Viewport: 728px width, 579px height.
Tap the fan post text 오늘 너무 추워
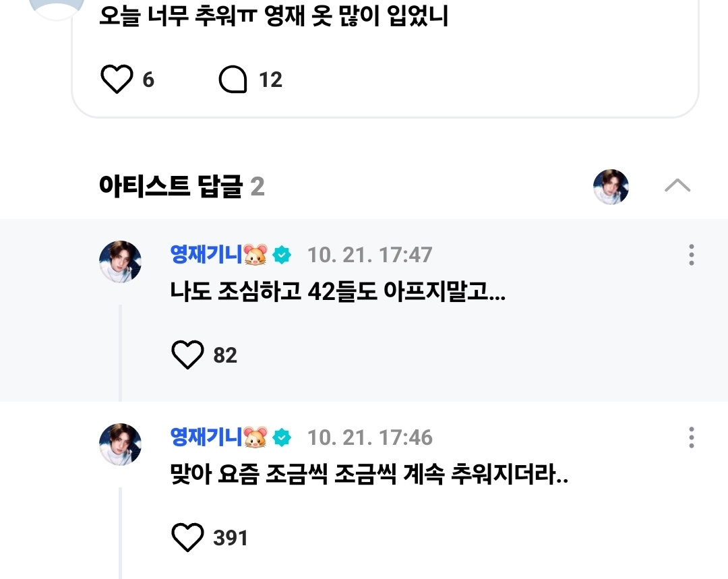point(274,17)
